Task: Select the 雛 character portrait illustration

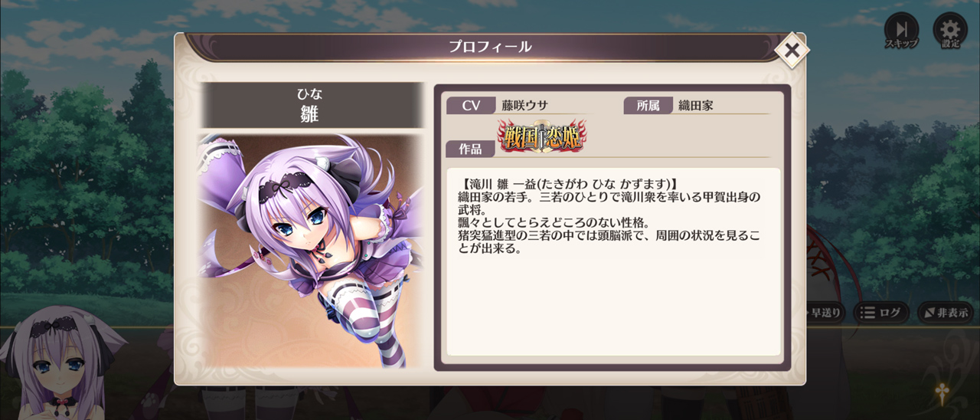Action: pyautogui.click(x=311, y=251)
